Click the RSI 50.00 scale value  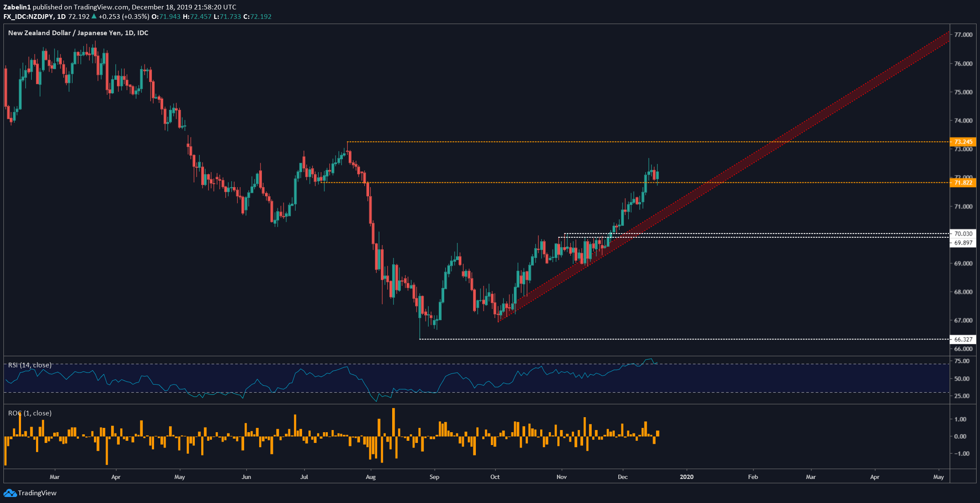click(962, 379)
